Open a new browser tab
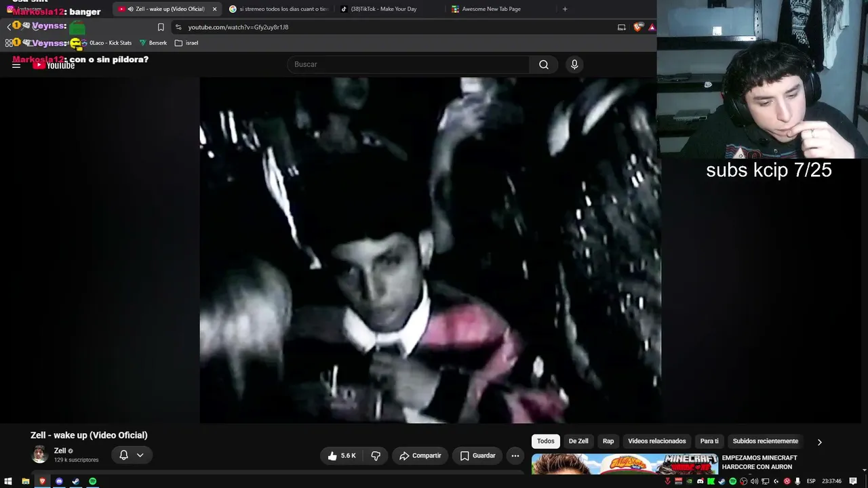 coord(565,9)
